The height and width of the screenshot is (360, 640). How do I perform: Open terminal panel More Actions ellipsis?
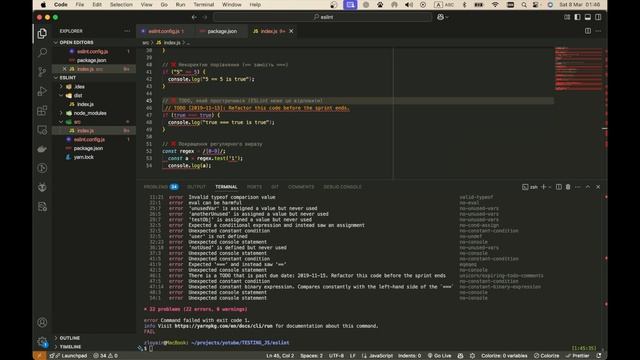click(578, 187)
